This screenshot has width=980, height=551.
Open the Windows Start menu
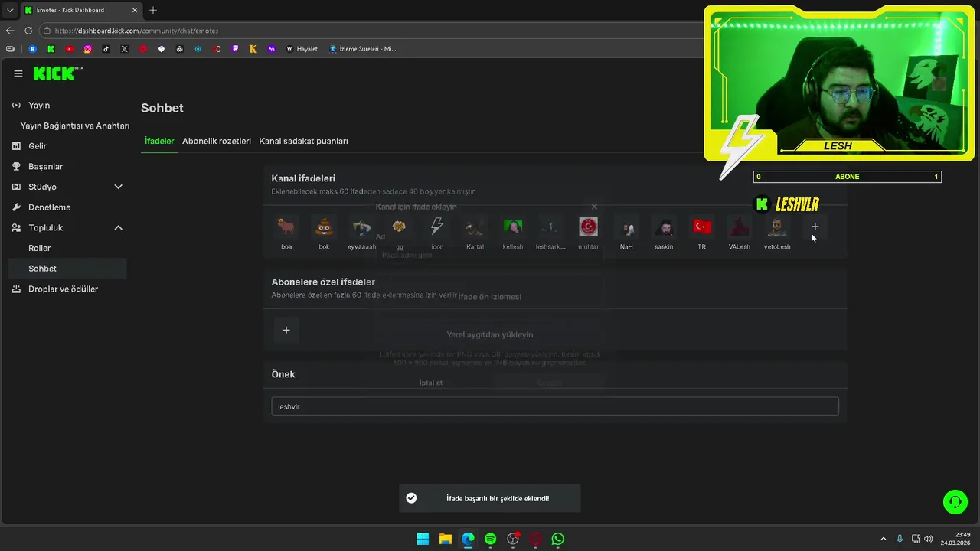pyautogui.click(x=423, y=539)
